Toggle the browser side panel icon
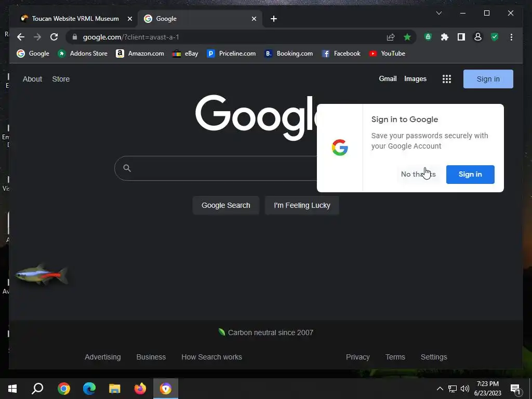 461,37
